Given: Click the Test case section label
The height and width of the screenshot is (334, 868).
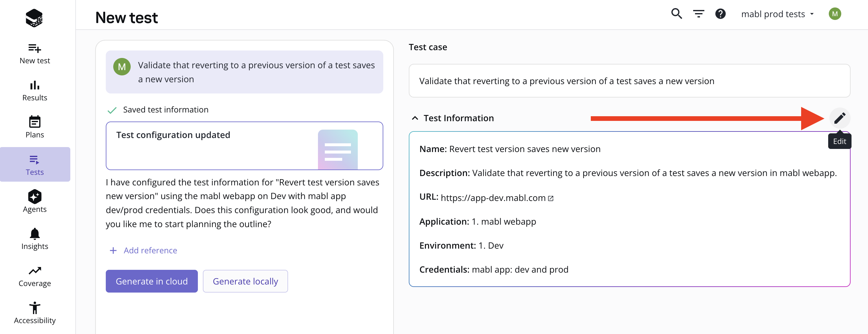Looking at the screenshot, I should click(427, 47).
